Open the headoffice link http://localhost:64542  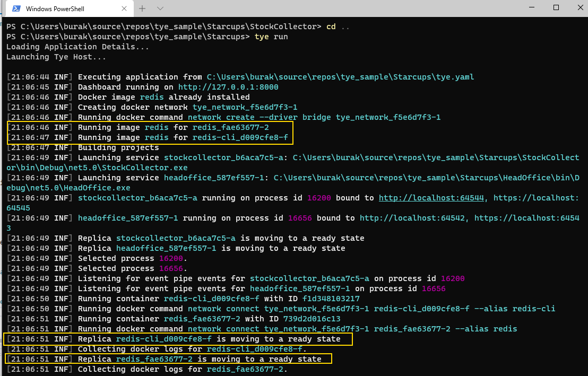(x=416, y=218)
